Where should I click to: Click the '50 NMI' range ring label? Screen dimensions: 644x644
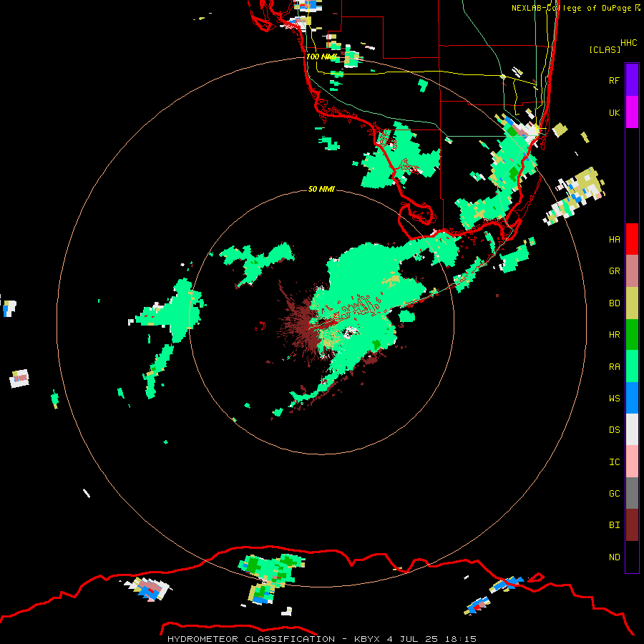tap(321, 189)
